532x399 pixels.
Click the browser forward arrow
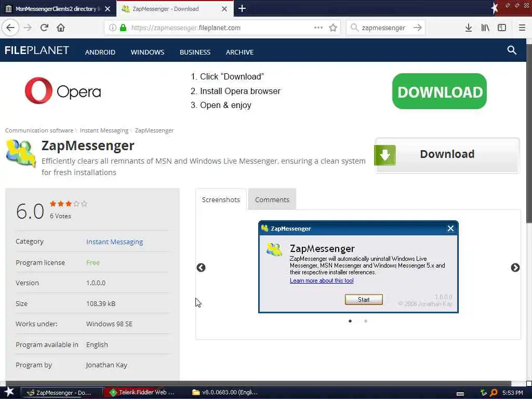[x=28, y=28]
